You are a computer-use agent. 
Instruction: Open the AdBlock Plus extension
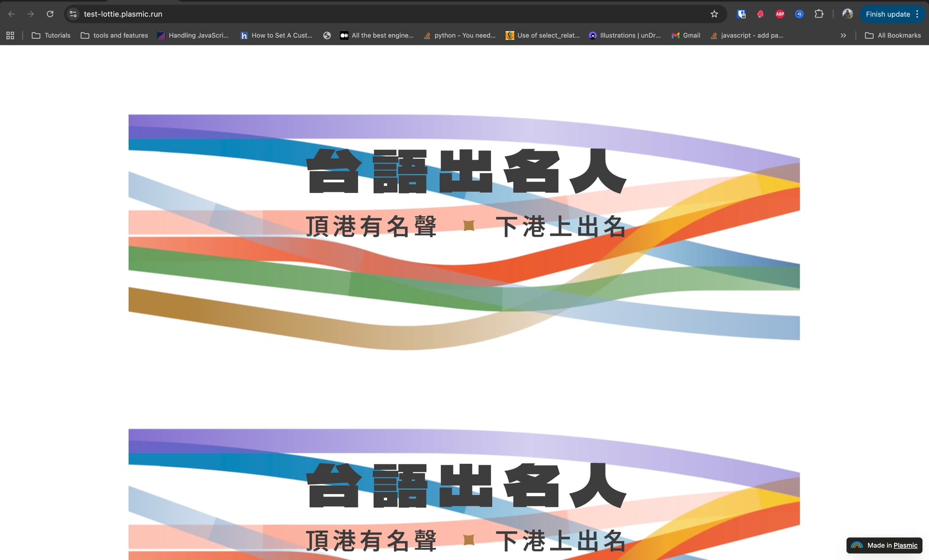[x=780, y=14]
